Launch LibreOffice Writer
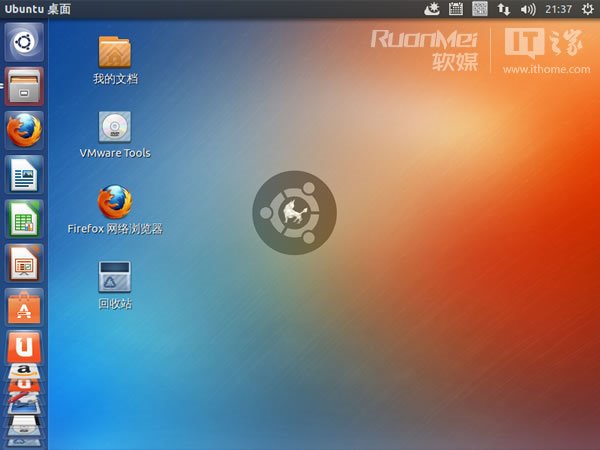 click(x=22, y=175)
